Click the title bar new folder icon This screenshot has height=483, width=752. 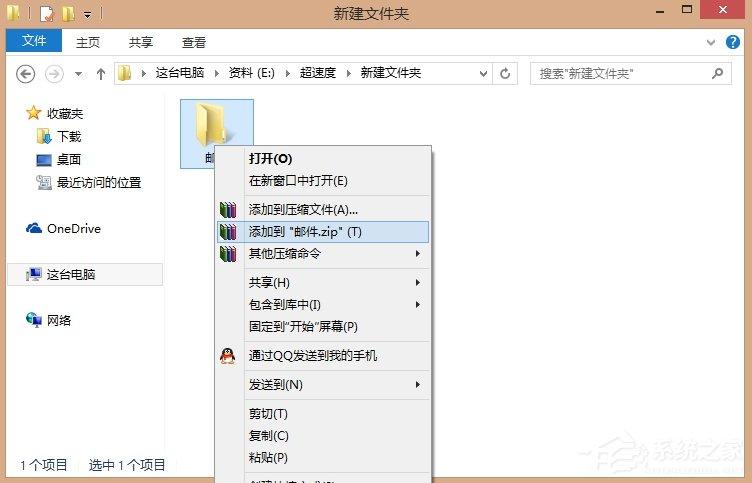pyautogui.click(x=68, y=13)
